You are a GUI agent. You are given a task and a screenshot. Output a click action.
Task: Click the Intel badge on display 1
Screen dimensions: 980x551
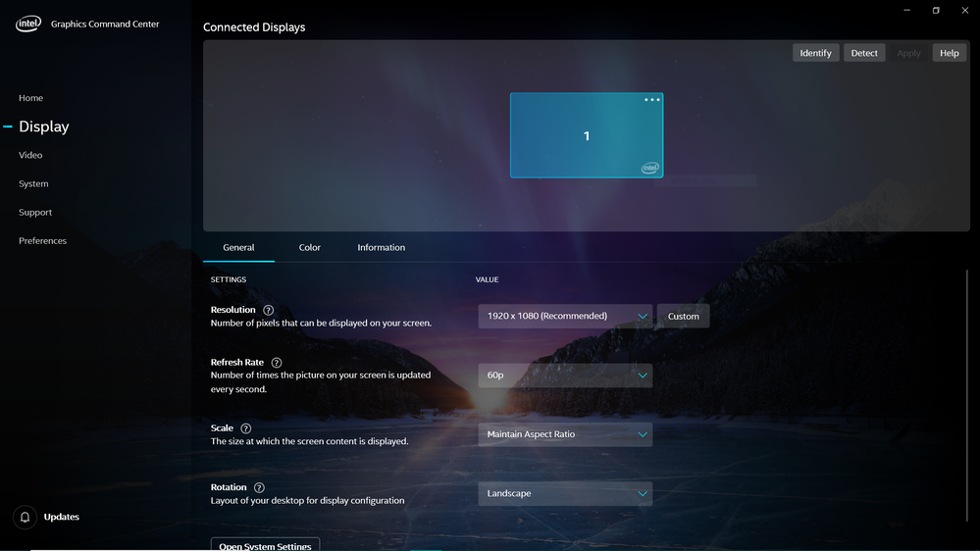tap(650, 168)
